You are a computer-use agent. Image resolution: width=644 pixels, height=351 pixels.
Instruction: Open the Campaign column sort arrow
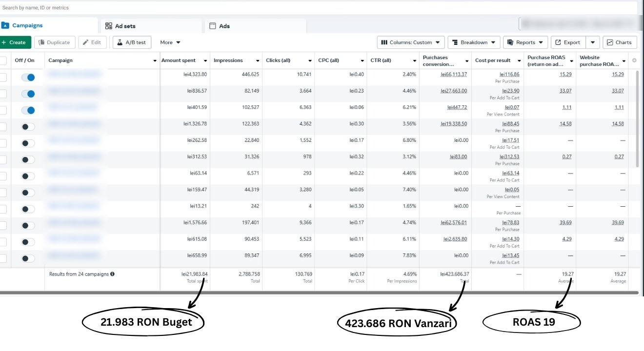[155, 61]
